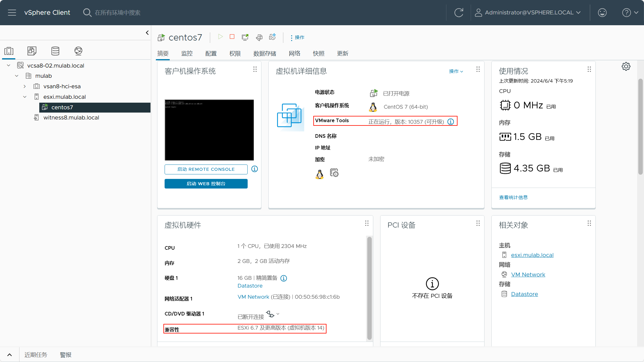Screen dimensions: 644x362
Task: Open the Datastore link under 硬盘 1
Action: coord(250,286)
